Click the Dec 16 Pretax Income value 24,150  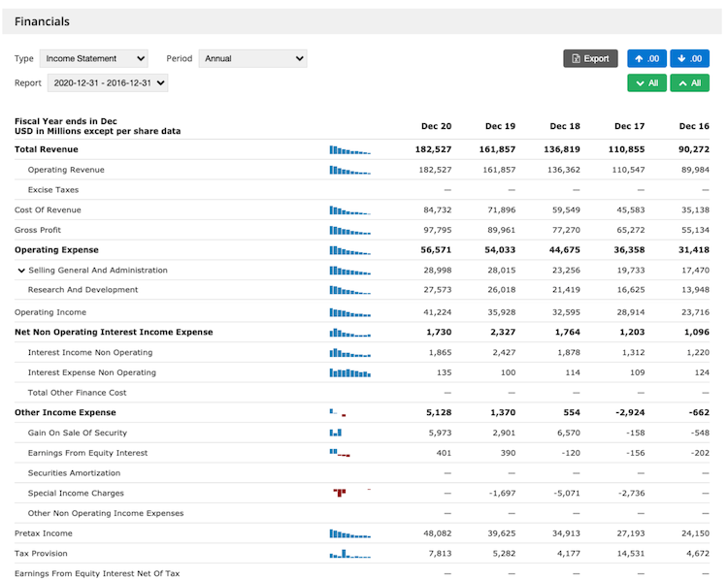point(696,533)
